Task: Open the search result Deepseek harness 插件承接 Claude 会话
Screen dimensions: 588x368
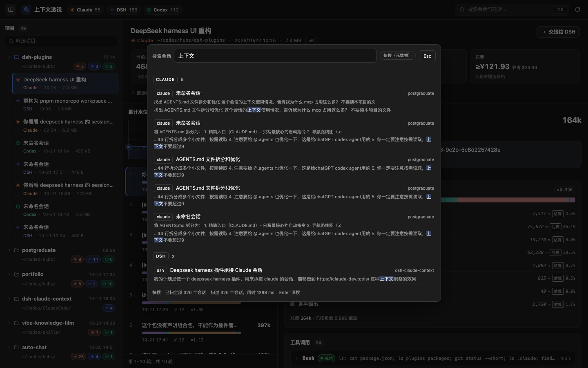Action: pyautogui.click(x=294, y=274)
